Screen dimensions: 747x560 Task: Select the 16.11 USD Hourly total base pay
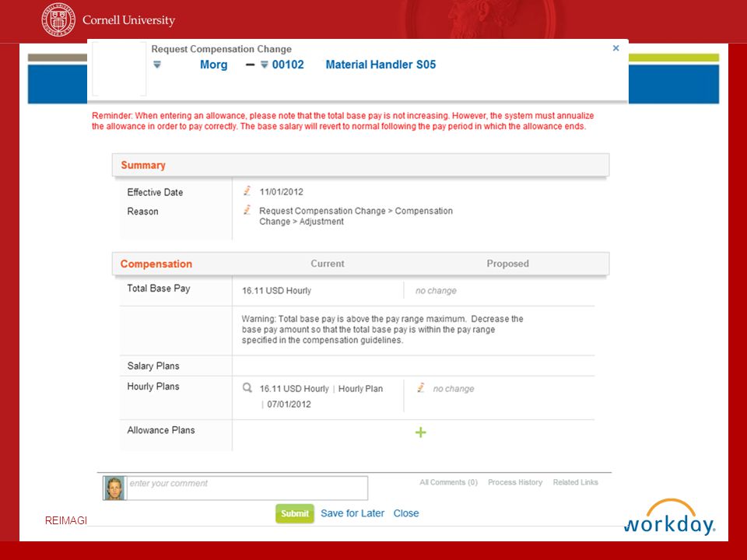(276, 290)
